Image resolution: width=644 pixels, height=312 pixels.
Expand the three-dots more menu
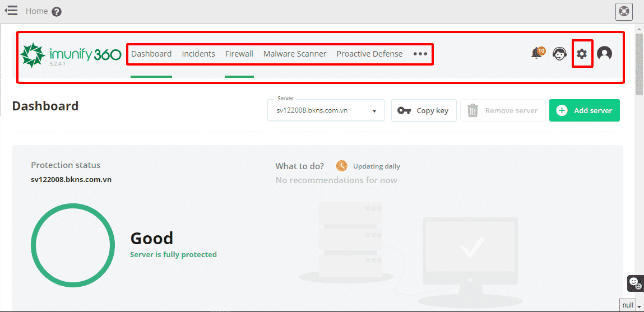click(420, 54)
